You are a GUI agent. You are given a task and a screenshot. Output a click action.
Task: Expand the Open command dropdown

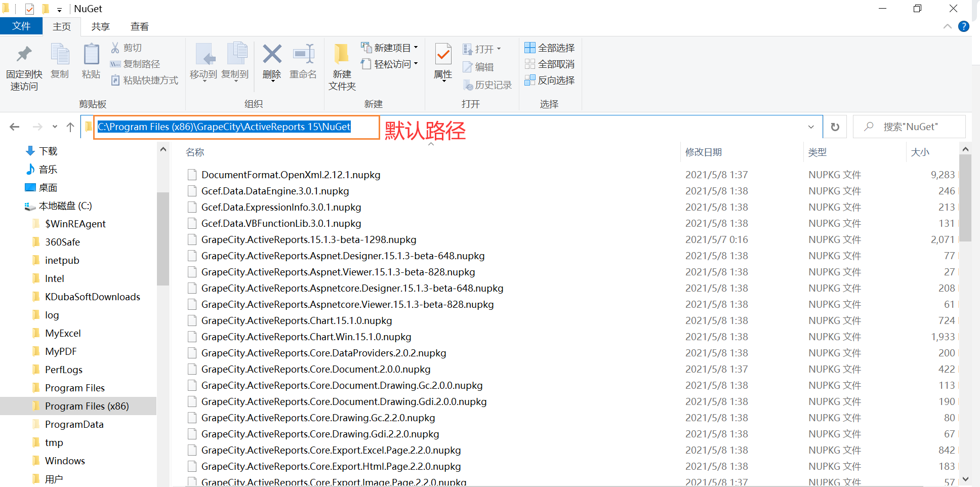pyautogui.click(x=482, y=49)
